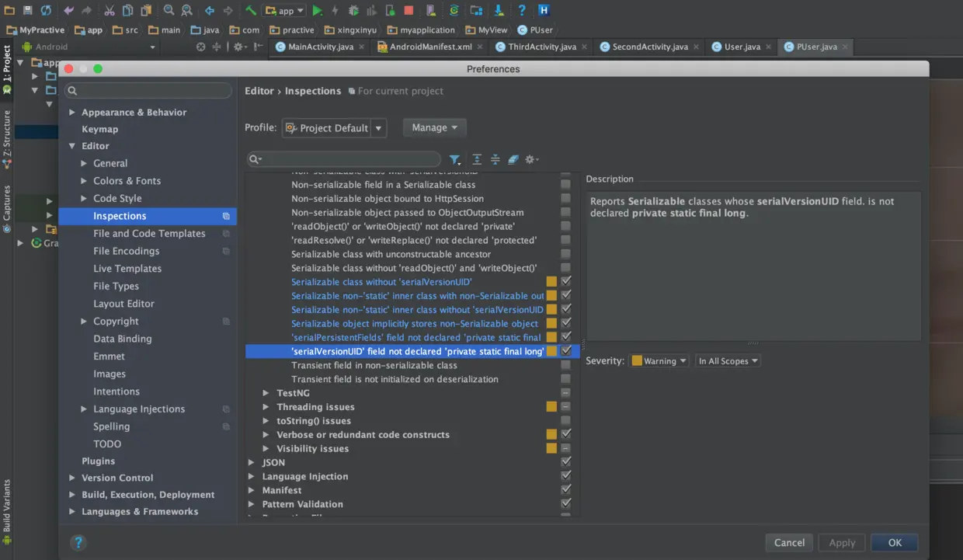963x560 pixels.
Task: Click the Reset eraser icon in inspections toolbar
Action: click(x=513, y=159)
